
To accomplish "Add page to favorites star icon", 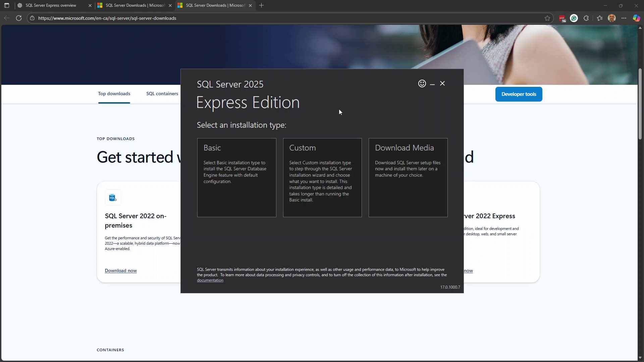I will click(x=547, y=18).
